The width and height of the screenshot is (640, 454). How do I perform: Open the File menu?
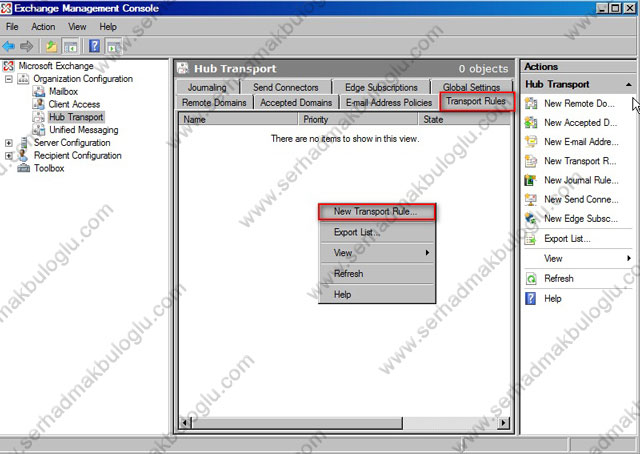click(x=12, y=27)
